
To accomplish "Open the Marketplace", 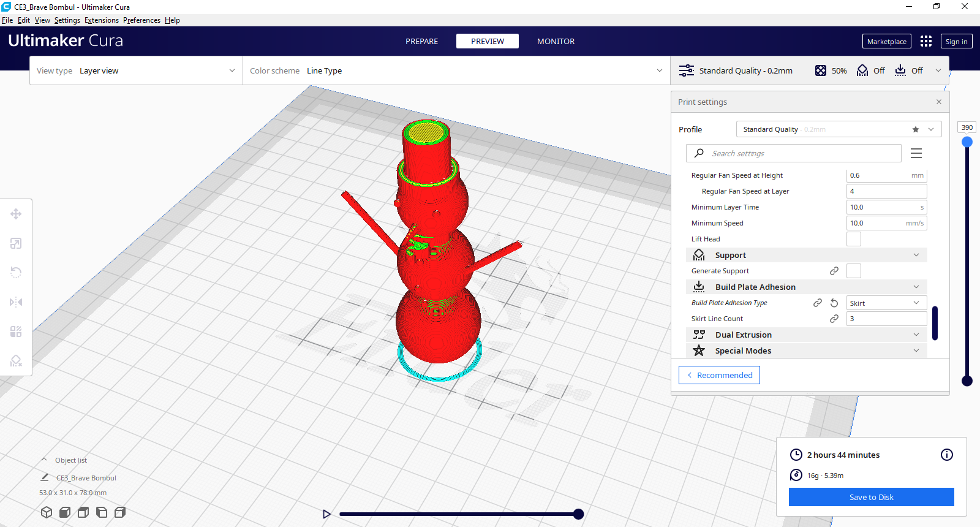I will [887, 41].
